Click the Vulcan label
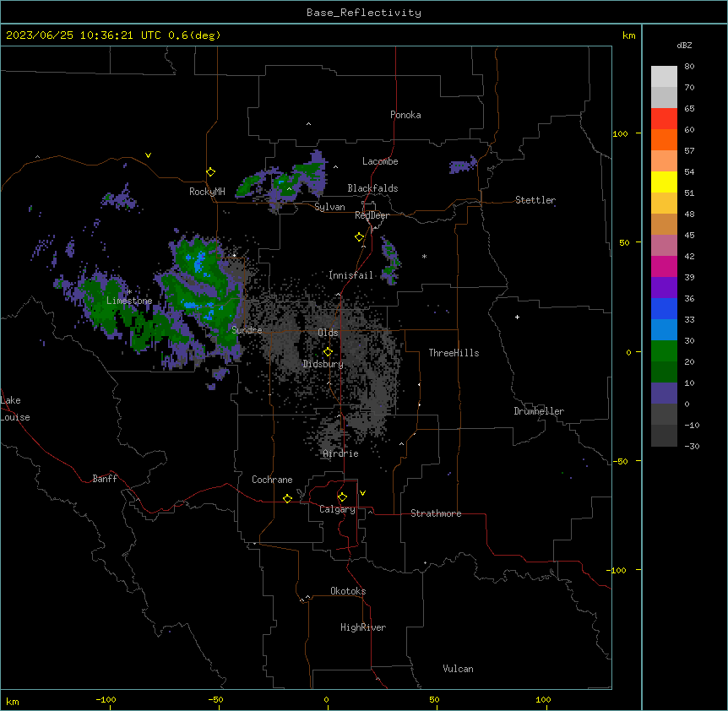The width and height of the screenshot is (728, 711). coord(459,669)
